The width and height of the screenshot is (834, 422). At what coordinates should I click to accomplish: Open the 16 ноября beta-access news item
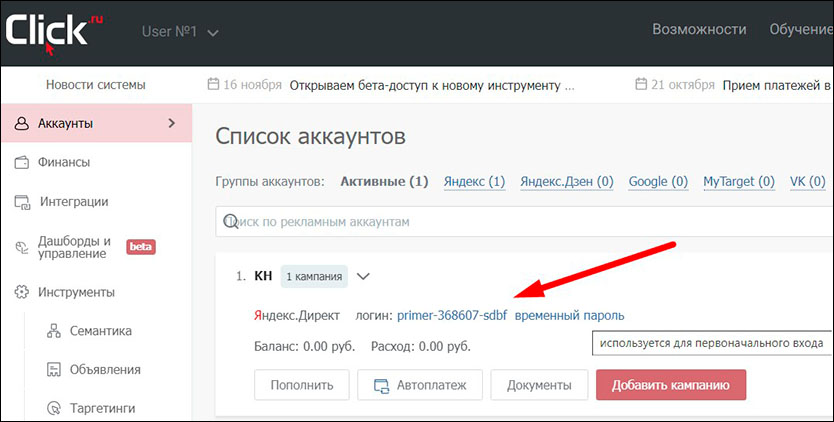432,85
